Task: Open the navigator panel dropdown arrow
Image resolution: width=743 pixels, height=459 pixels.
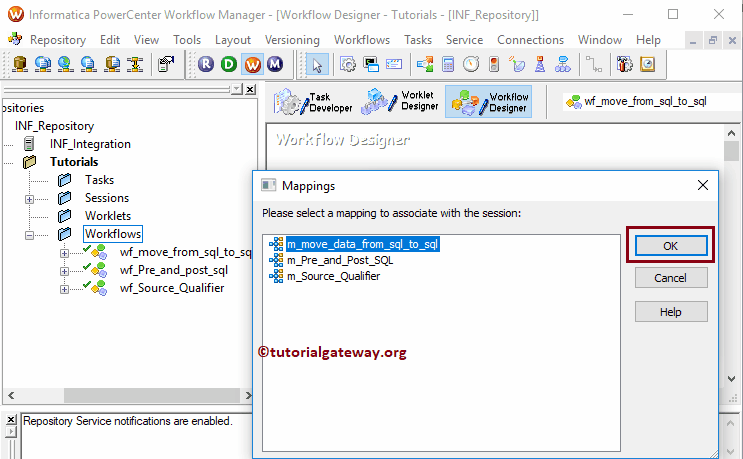Action: [x=236, y=89]
